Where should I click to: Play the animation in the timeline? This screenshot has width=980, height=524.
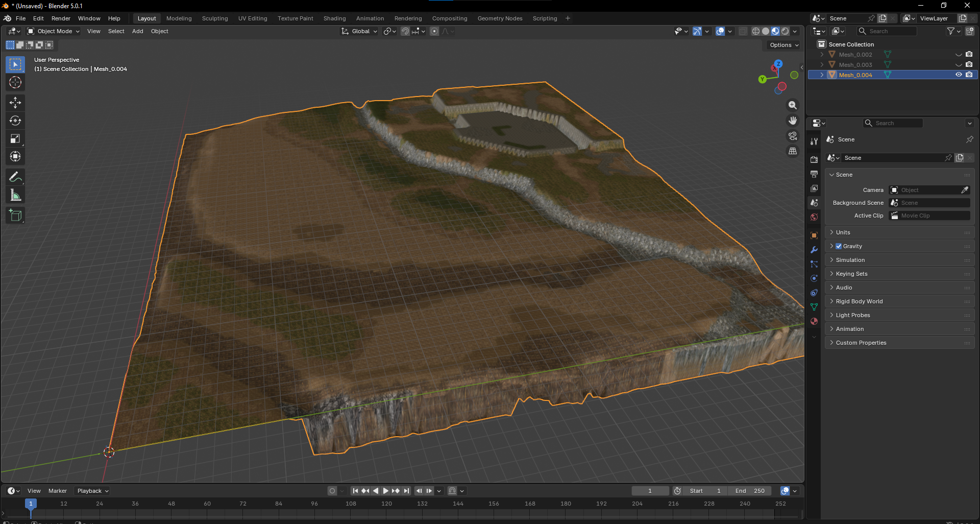386,491
